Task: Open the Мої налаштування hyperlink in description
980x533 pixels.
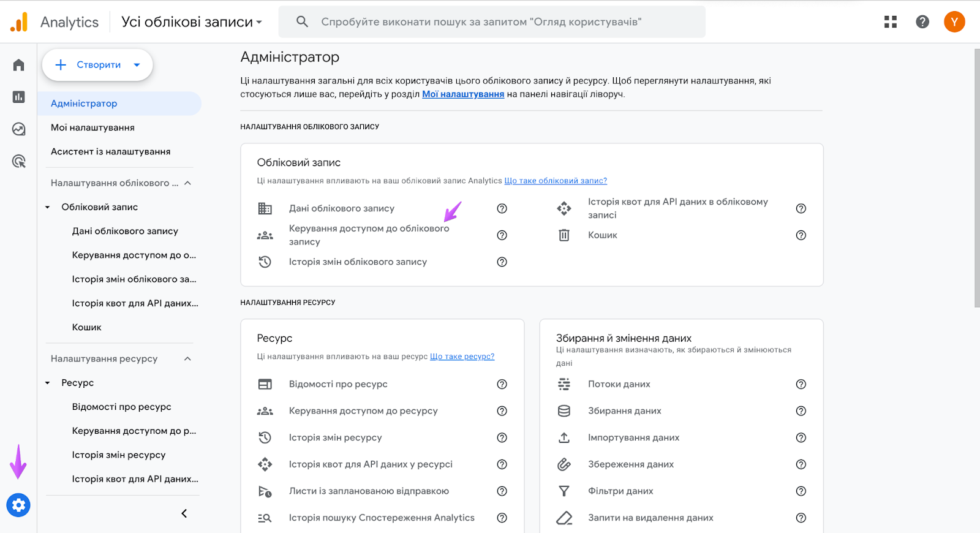Action: [463, 94]
